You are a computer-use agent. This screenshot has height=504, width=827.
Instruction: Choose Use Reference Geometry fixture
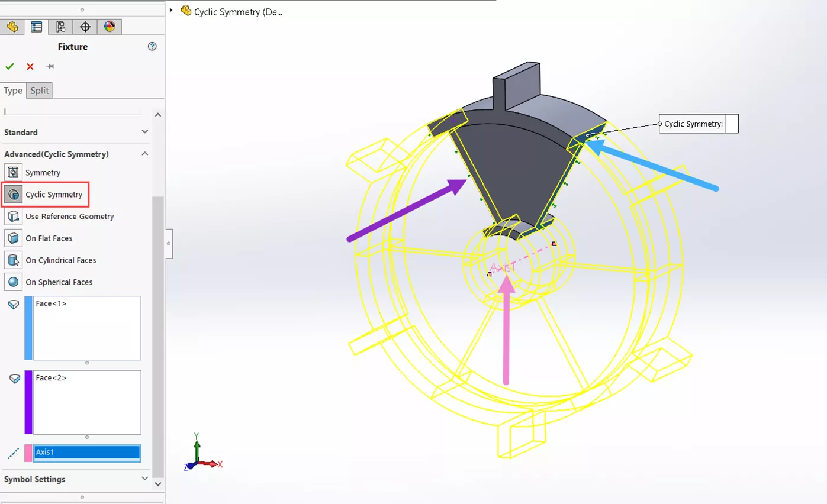pyautogui.click(x=69, y=217)
